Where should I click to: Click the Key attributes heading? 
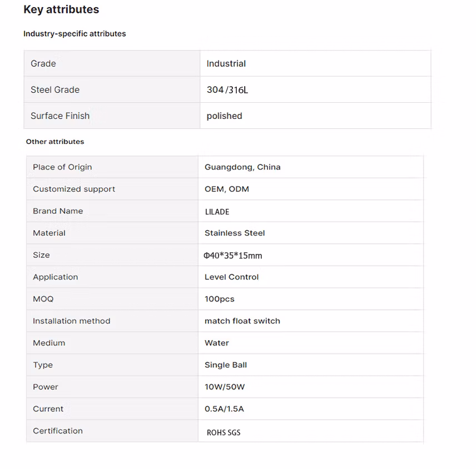coord(61,9)
